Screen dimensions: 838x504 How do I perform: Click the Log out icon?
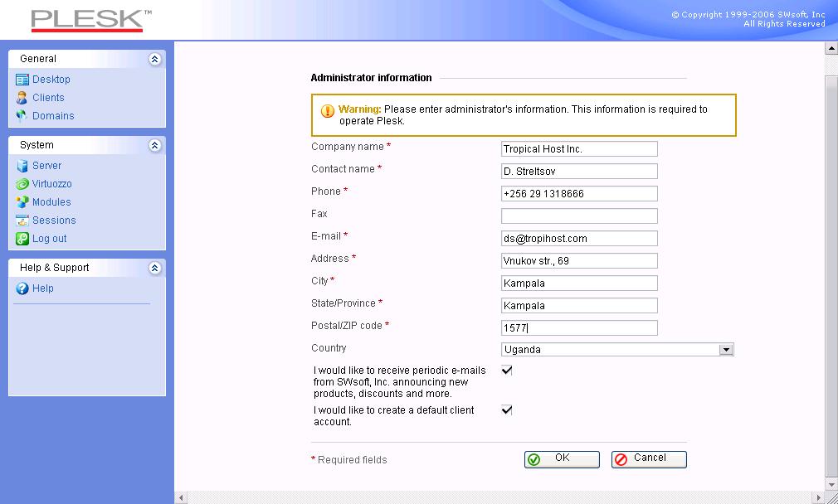point(22,239)
